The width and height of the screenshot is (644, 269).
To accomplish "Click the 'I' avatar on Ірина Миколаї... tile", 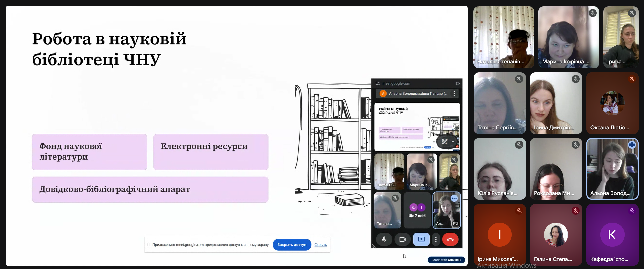I will [x=499, y=235].
